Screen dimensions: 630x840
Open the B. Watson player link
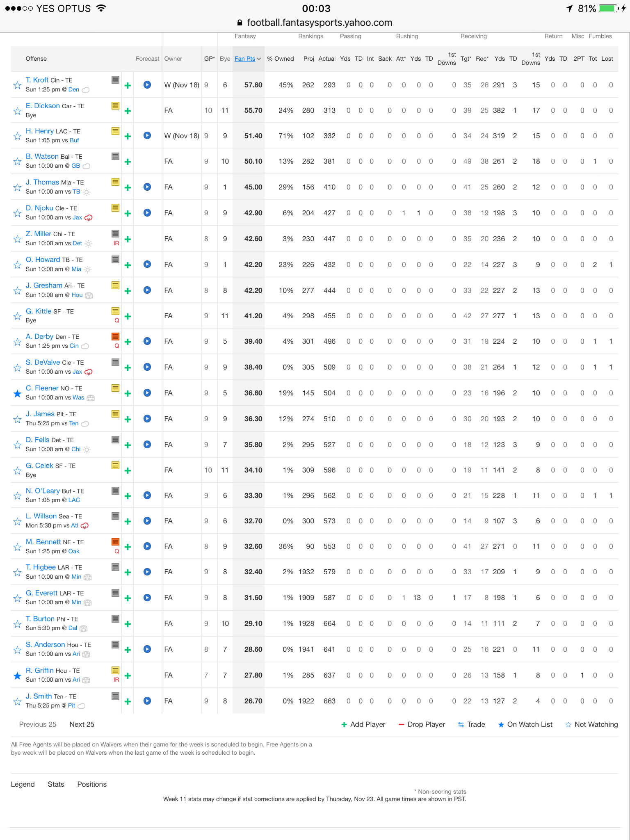[42, 156]
